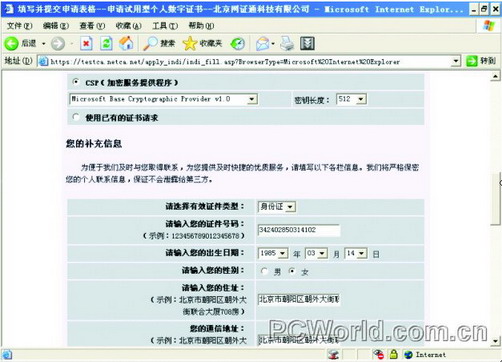Viewport: 502px width, 362px height.
Task: Click the ID number input field
Action: point(299,230)
